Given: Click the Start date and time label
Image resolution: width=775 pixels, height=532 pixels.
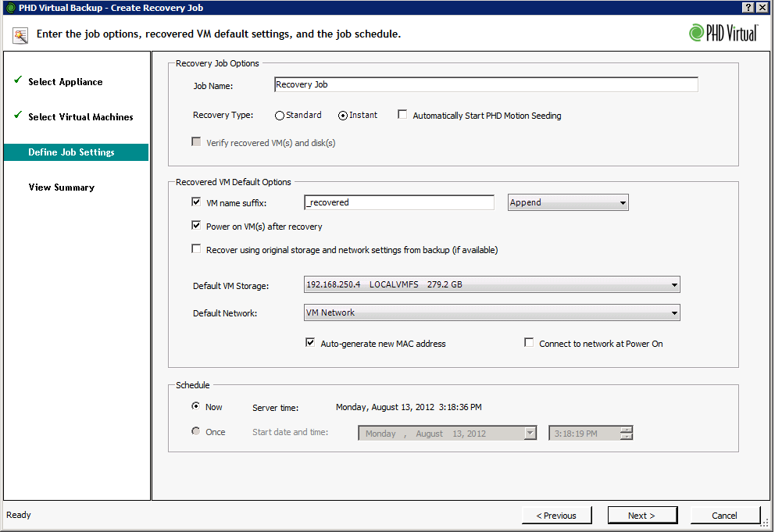Looking at the screenshot, I should pyautogui.click(x=290, y=432).
